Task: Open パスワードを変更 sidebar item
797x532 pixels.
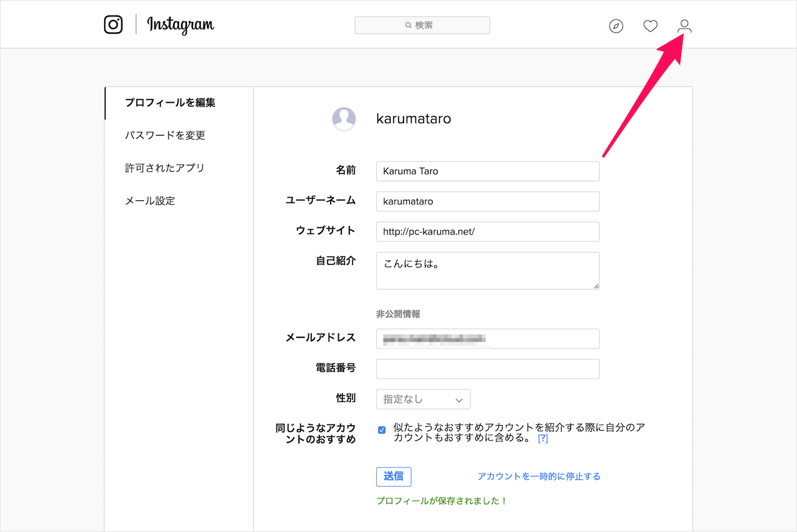Action: pos(165,135)
